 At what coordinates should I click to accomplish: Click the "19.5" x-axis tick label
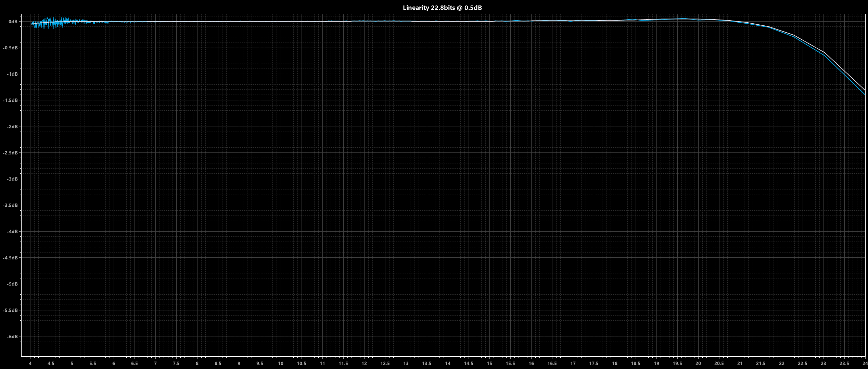pyautogui.click(x=677, y=364)
